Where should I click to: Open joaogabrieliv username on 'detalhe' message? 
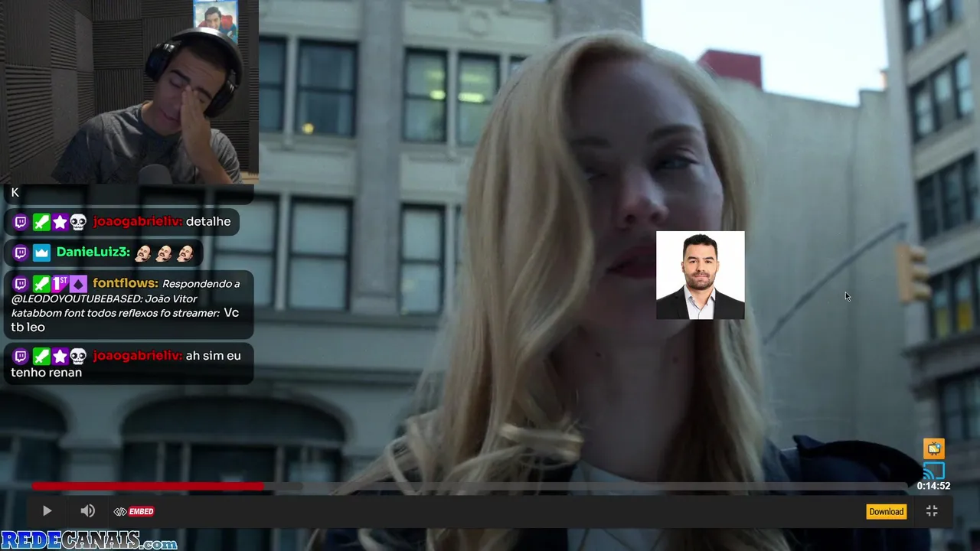[138, 222]
